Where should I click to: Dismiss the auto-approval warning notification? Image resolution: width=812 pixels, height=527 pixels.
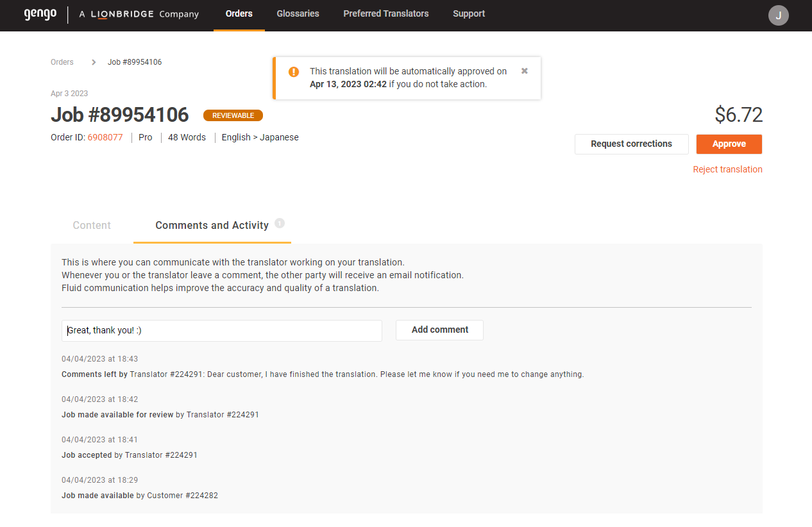coord(524,71)
